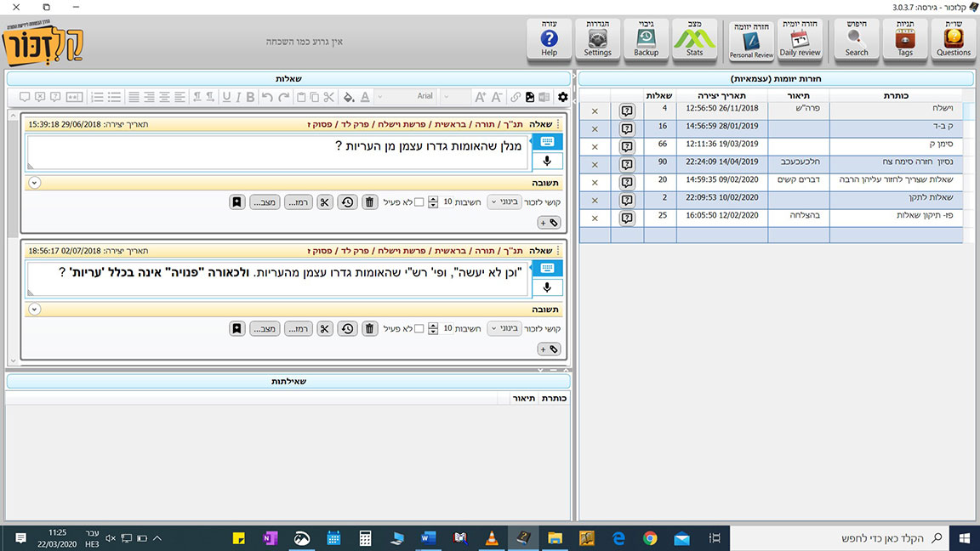
Task: Expand the answer section of the second question
Action: coord(34,309)
